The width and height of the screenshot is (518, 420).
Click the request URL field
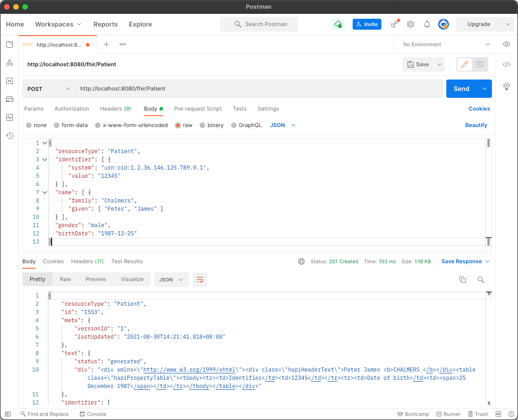(x=259, y=89)
